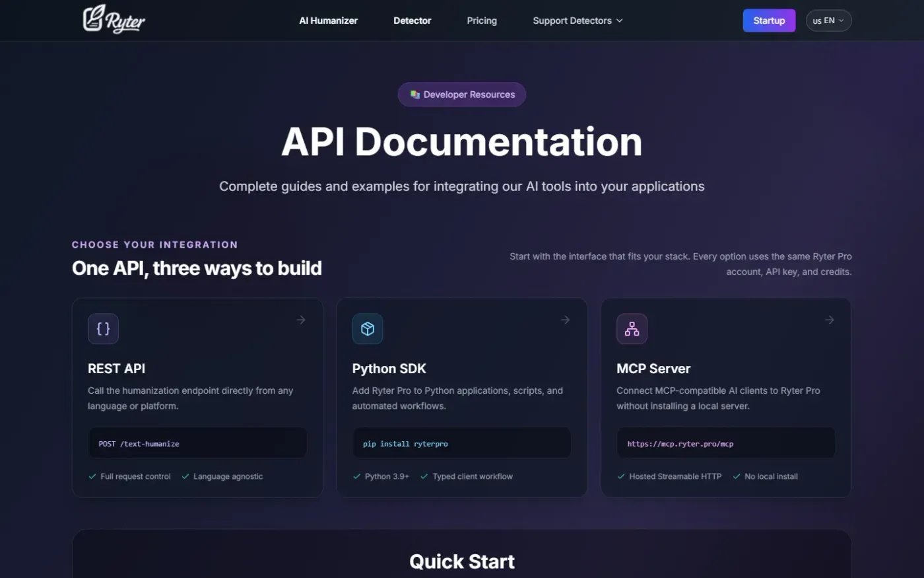This screenshot has height=578, width=924.
Task: Click checkmark beside Python 3.9+
Action: point(357,476)
